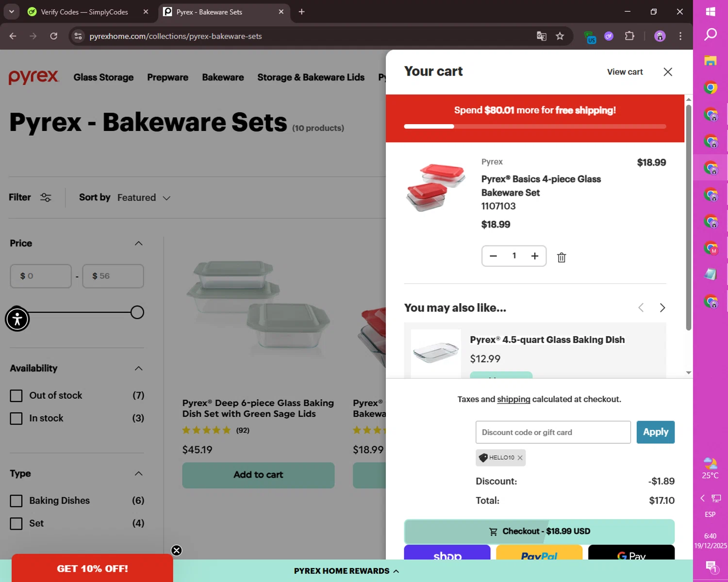Open the tab search dropdown arrow
The image size is (728, 582).
pos(11,12)
